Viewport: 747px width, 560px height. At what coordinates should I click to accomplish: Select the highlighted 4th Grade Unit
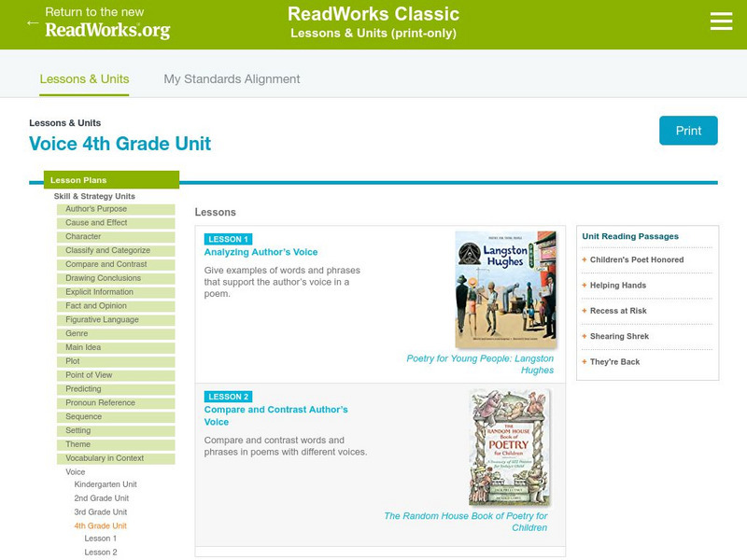[101, 525]
